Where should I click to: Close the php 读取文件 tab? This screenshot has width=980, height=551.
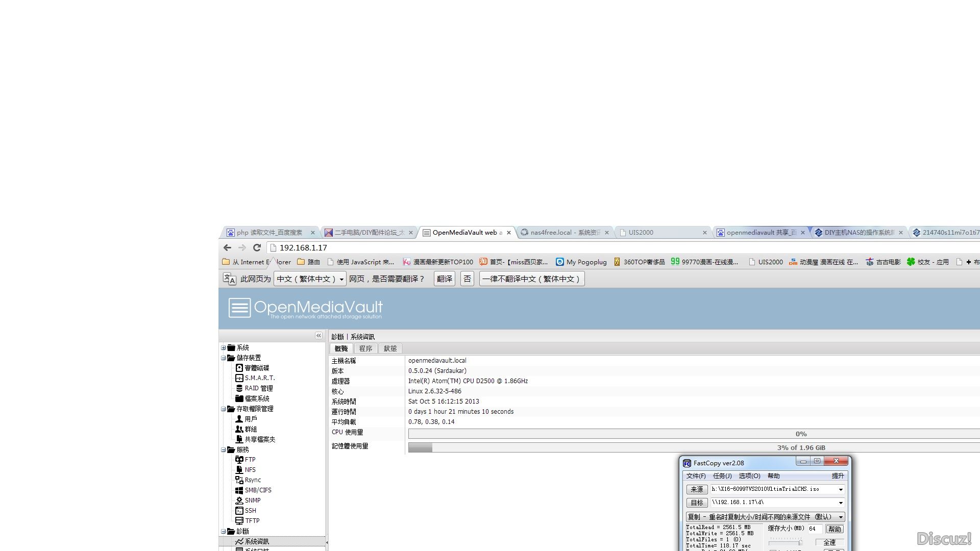313,233
